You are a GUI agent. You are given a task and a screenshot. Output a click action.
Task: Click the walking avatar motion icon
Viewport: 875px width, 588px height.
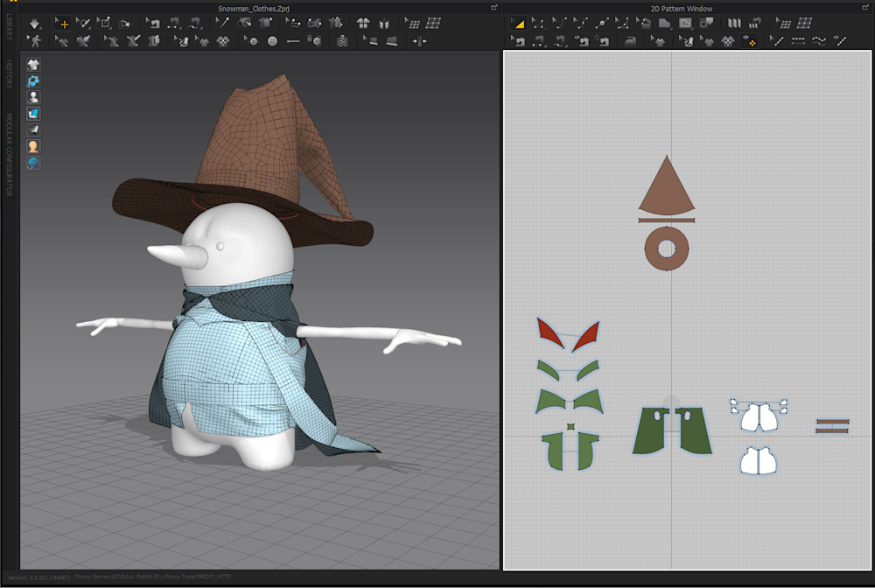pyautogui.click(x=35, y=41)
